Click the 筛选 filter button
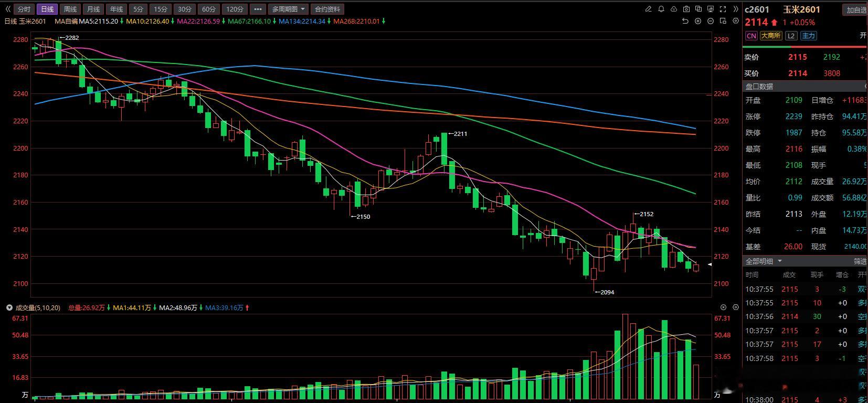This screenshot has width=868, height=403. 860,261
